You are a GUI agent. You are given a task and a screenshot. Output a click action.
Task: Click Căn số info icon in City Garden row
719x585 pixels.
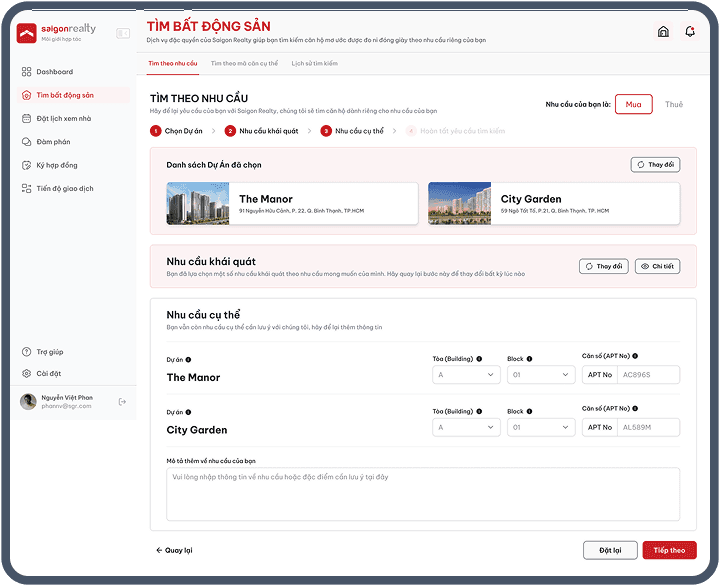point(635,408)
